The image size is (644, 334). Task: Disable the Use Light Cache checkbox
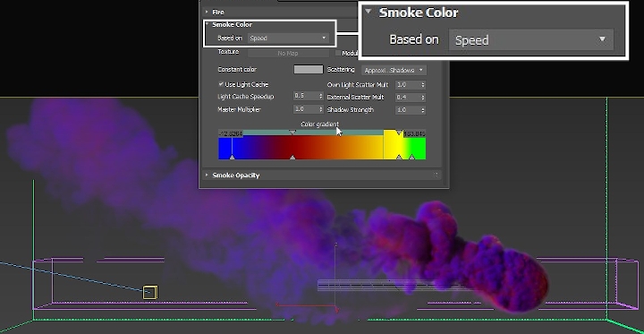pyautogui.click(x=222, y=84)
